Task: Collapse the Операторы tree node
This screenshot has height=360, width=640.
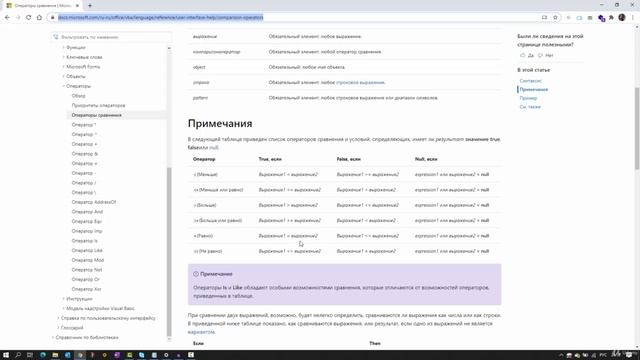Action: coord(63,86)
